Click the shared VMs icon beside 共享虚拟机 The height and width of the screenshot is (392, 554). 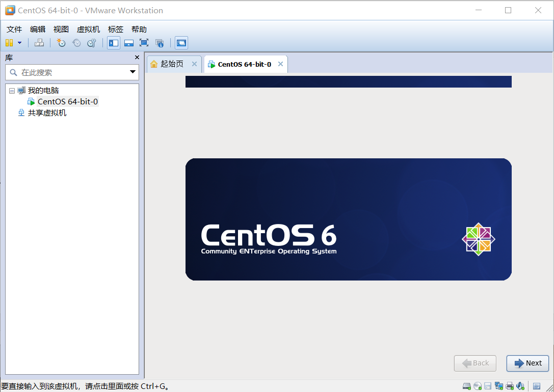coord(21,113)
